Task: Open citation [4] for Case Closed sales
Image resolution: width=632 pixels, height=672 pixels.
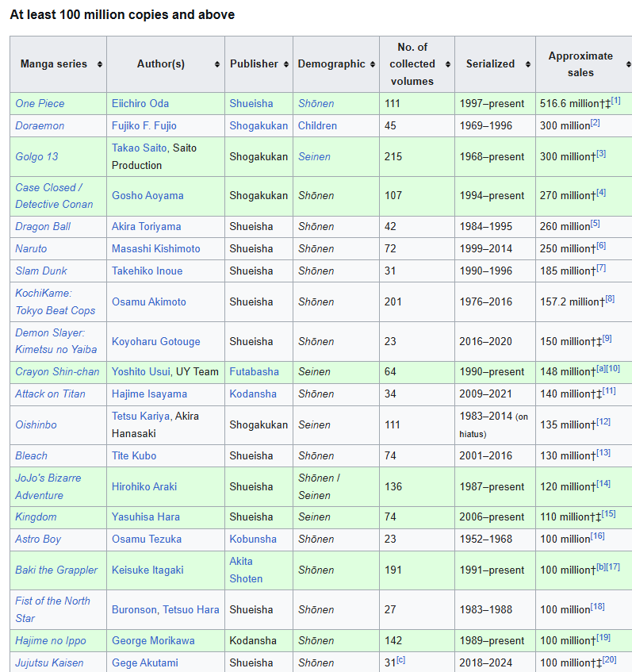Action: click(601, 193)
